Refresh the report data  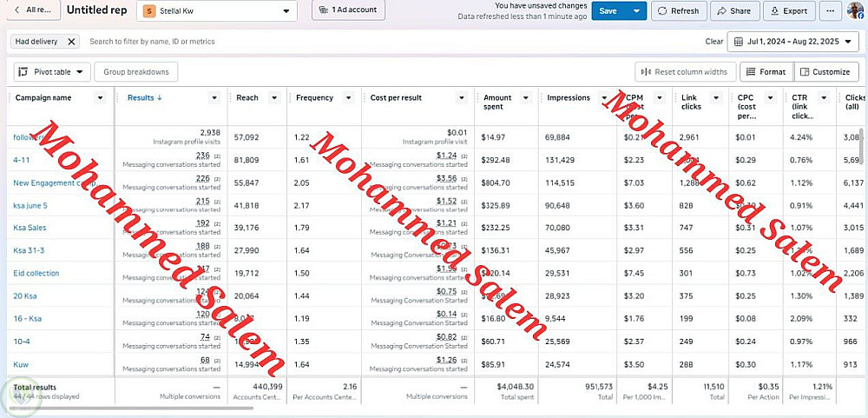click(x=679, y=11)
